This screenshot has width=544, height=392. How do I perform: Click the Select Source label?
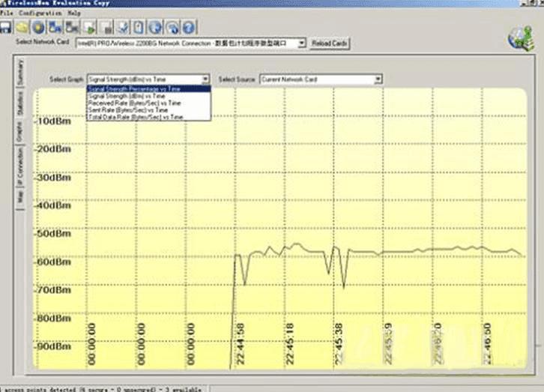[x=236, y=79]
